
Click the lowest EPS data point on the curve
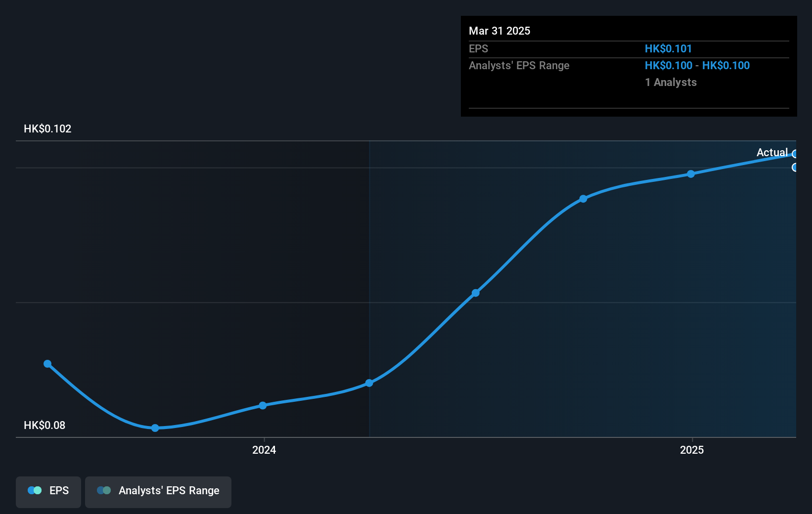coord(155,428)
